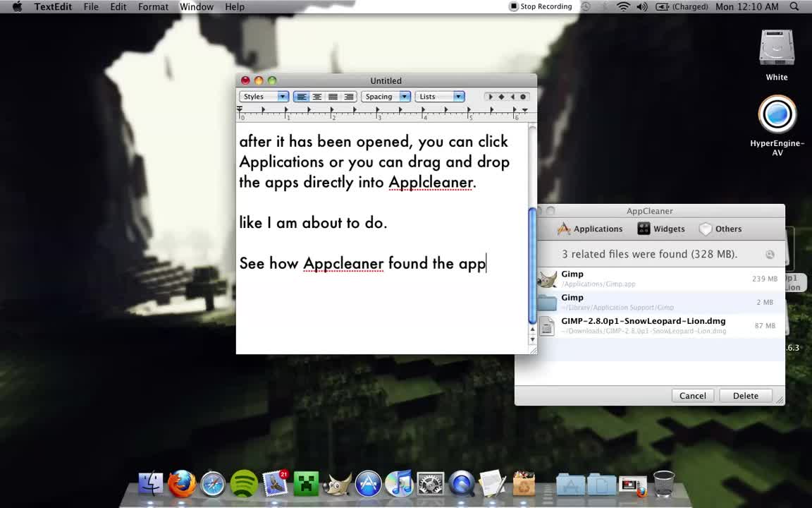812x508 pixels.
Task: Open the Documents folder stack in dock
Action: click(x=601, y=485)
